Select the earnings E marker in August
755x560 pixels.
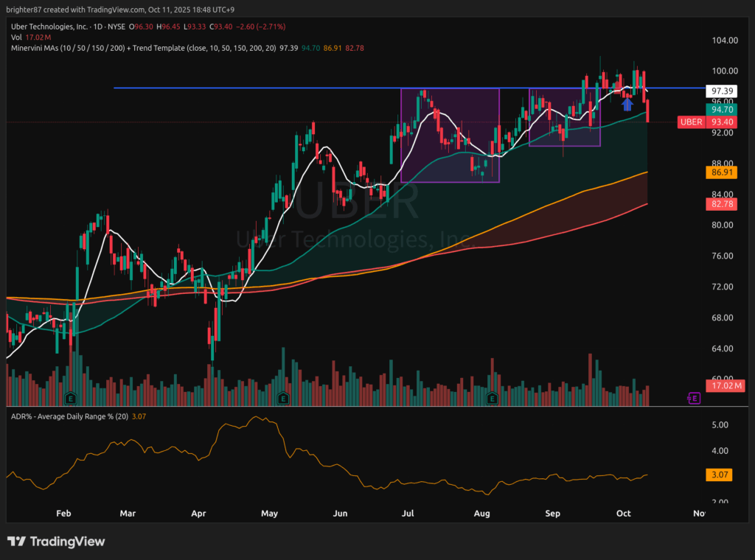tap(492, 398)
